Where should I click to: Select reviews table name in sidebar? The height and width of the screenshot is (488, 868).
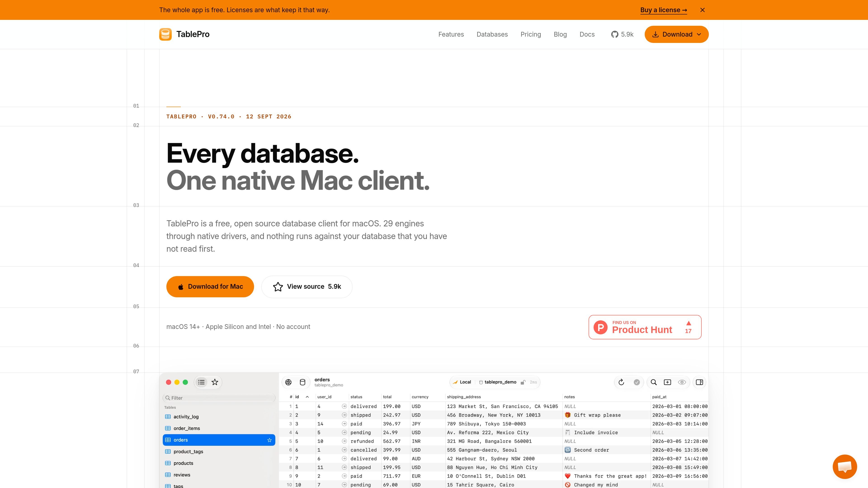click(x=182, y=475)
